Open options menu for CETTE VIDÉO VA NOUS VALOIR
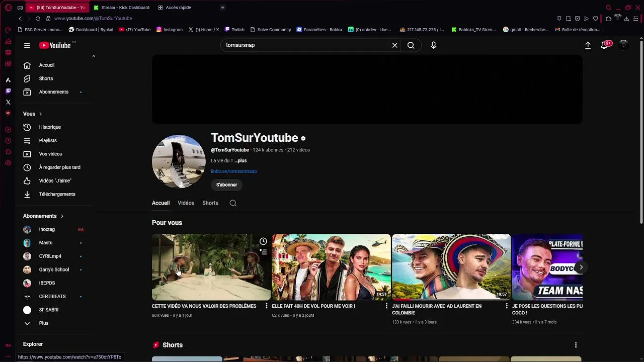 (266, 306)
